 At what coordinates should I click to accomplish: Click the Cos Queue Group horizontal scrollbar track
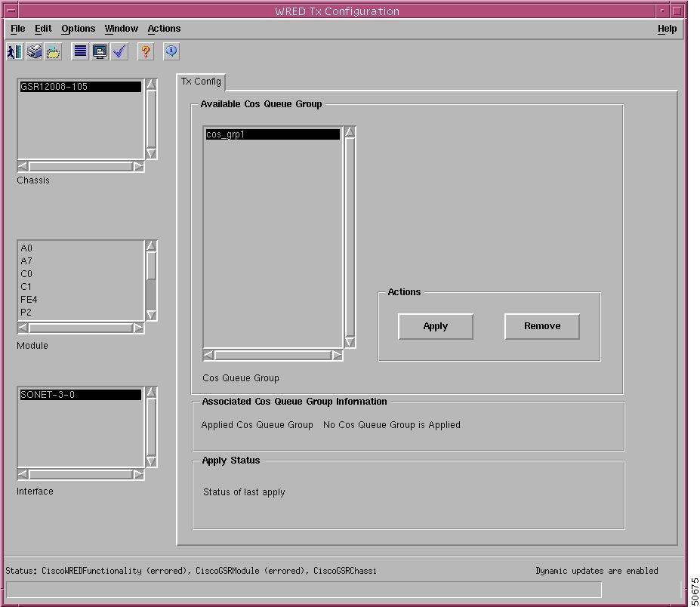(273, 356)
